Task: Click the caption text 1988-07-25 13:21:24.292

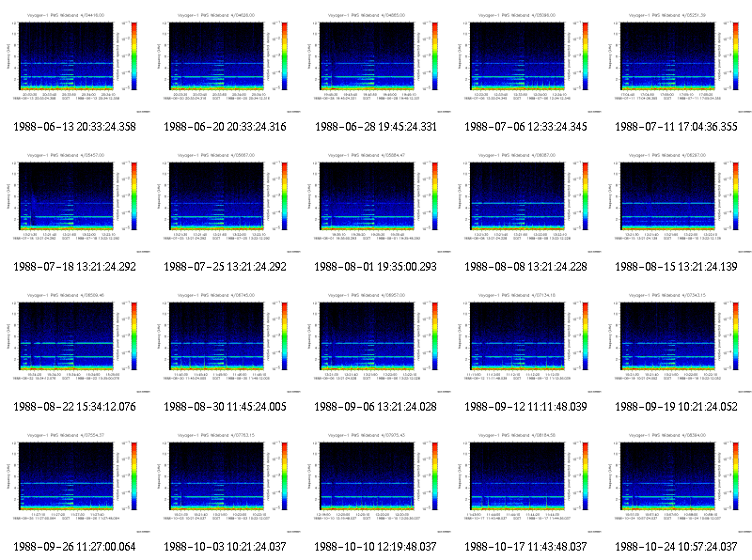Action: point(225,267)
